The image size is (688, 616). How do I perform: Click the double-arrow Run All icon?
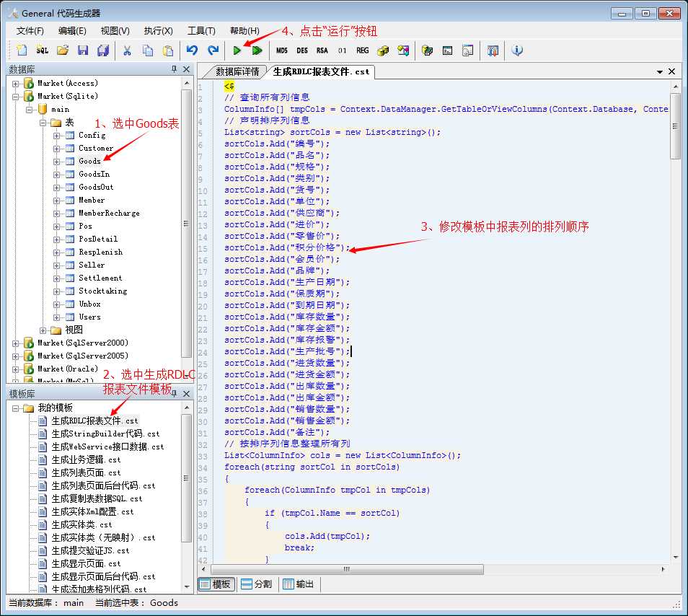(257, 50)
